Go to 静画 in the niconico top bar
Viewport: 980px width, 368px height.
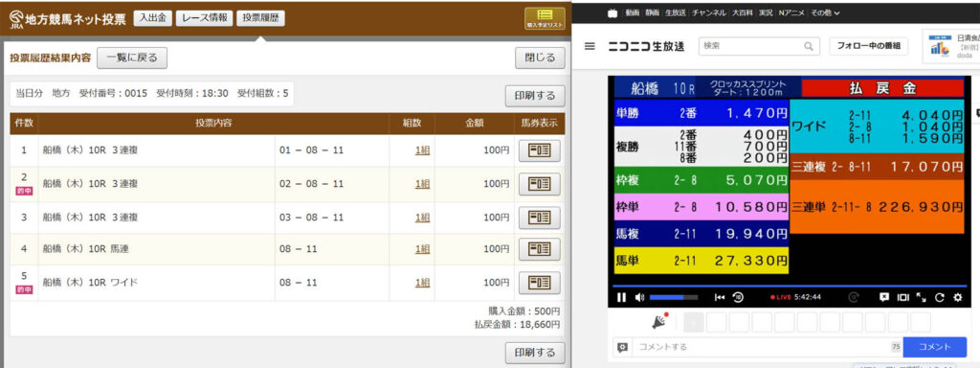(x=653, y=12)
